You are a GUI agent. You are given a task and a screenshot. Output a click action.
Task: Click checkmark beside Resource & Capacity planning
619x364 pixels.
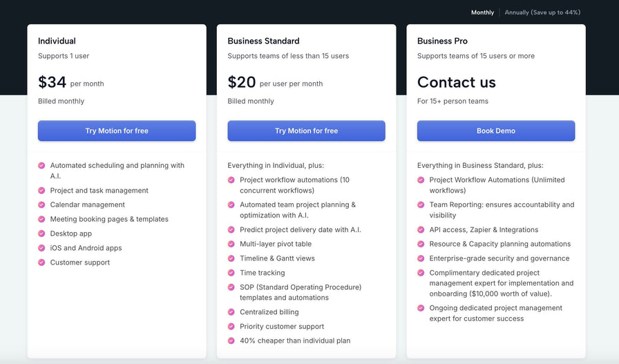tap(421, 244)
